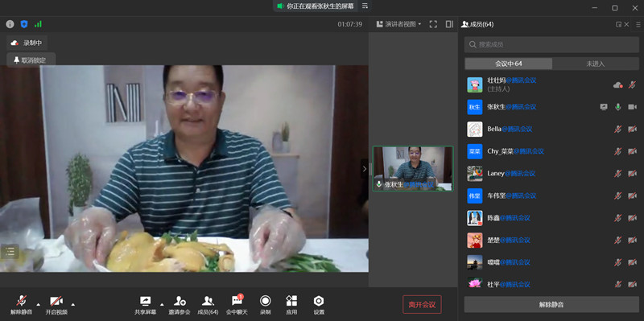The height and width of the screenshot is (321, 644).
Task: Select the 会议中·64 tab
Action: click(509, 64)
